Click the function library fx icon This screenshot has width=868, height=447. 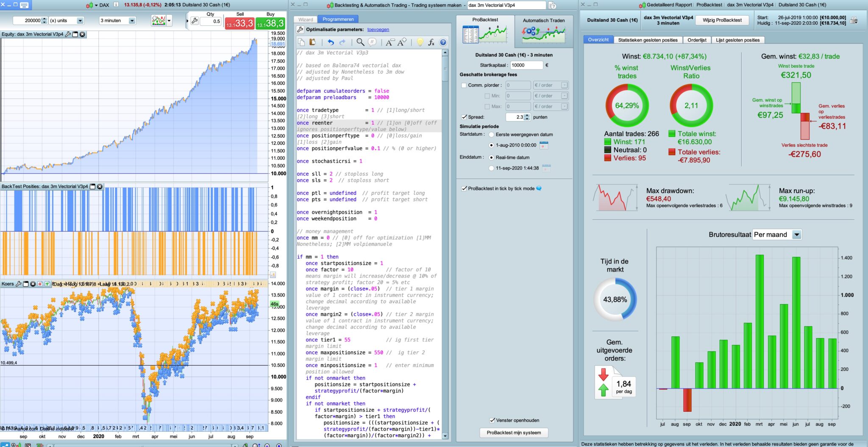coord(431,42)
